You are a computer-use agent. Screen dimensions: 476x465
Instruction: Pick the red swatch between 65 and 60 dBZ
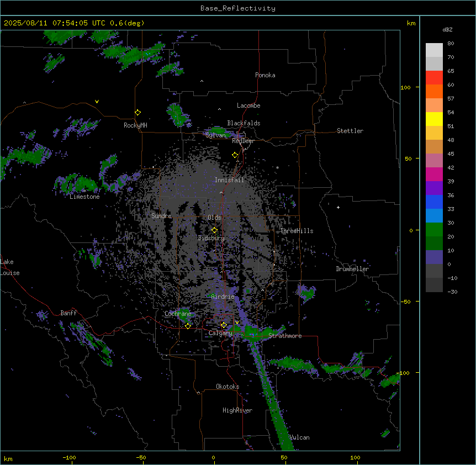[434, 77]
